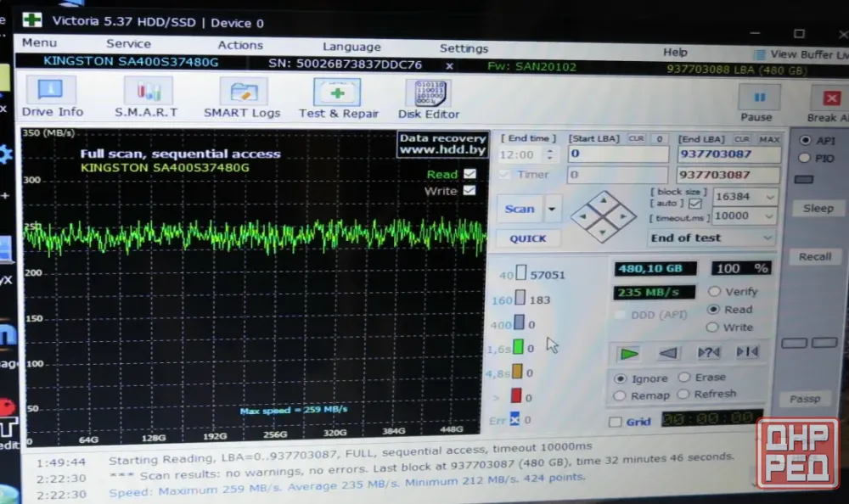Click the Data recovery www.hdd.by link
Viewport: 849px width, 504px height.
pos(442,144)
